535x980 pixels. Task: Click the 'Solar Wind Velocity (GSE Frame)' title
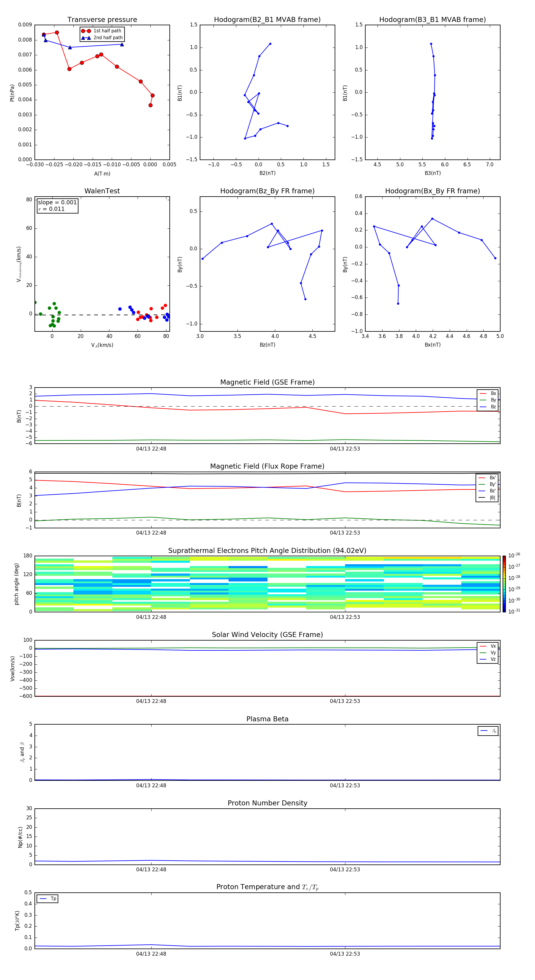[x=267, y=635]
